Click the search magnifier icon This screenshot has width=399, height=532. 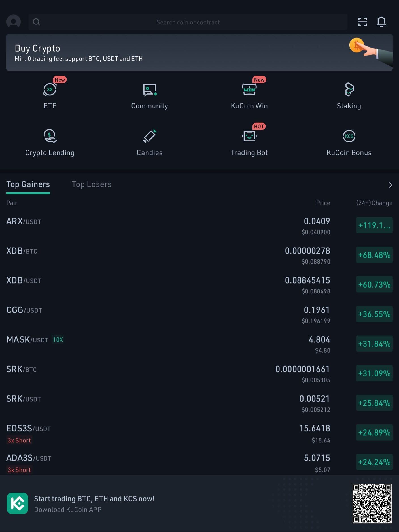coord(36,22)
